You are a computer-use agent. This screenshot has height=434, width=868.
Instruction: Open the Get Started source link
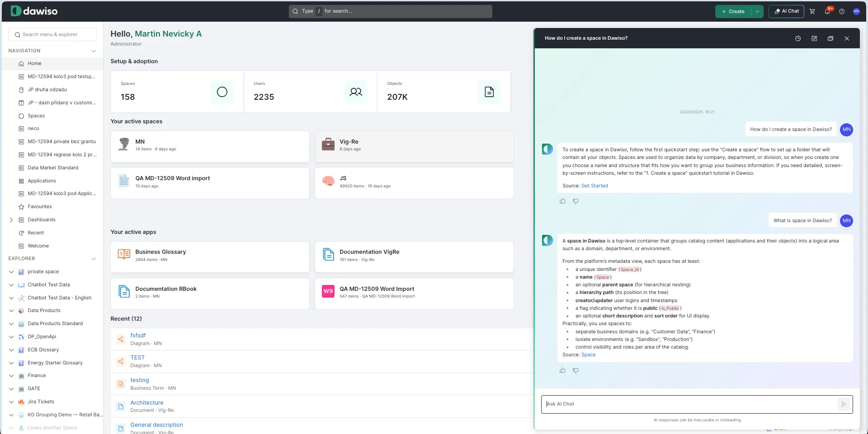(594, 186)
